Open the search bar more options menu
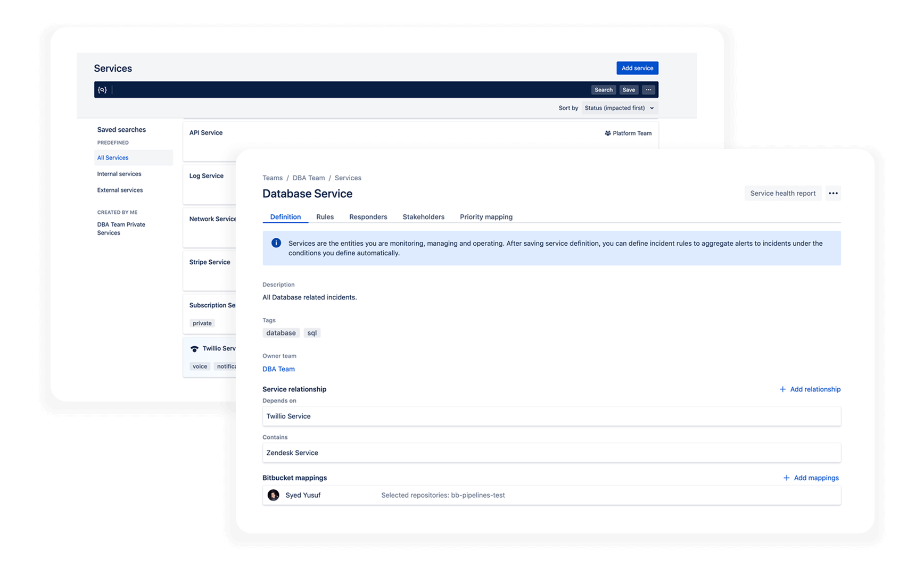 tap(648, 89)
